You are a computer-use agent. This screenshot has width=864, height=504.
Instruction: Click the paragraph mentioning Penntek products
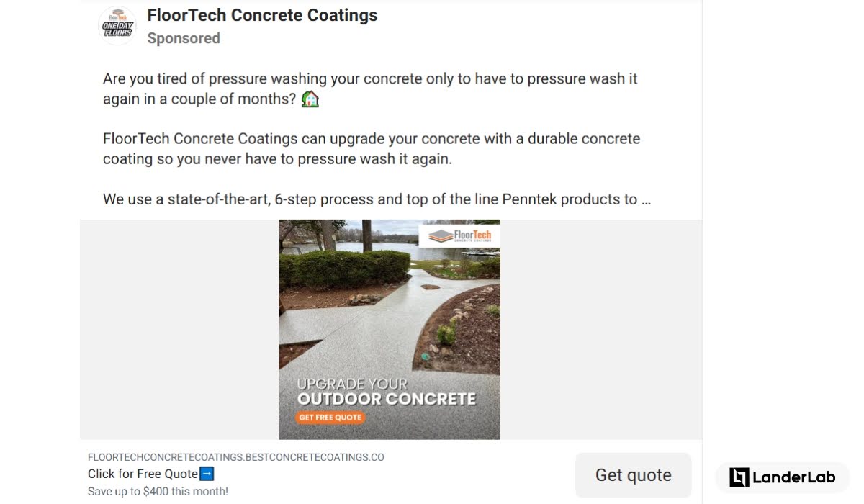(x=377, y=199)
